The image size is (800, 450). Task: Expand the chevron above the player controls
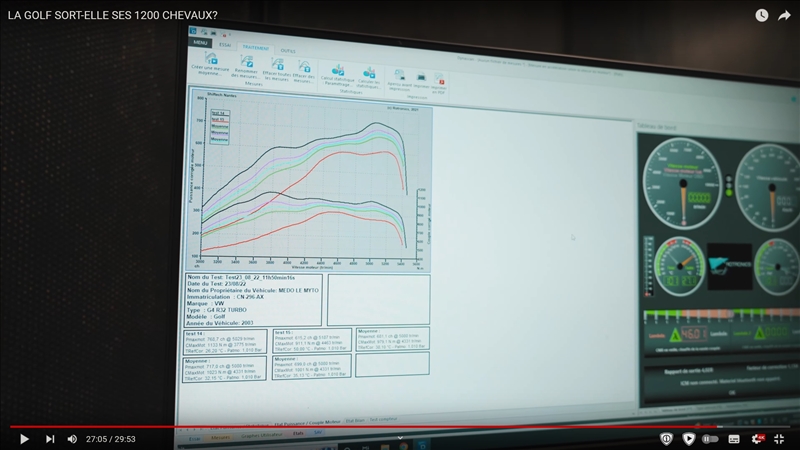(400, 438)
